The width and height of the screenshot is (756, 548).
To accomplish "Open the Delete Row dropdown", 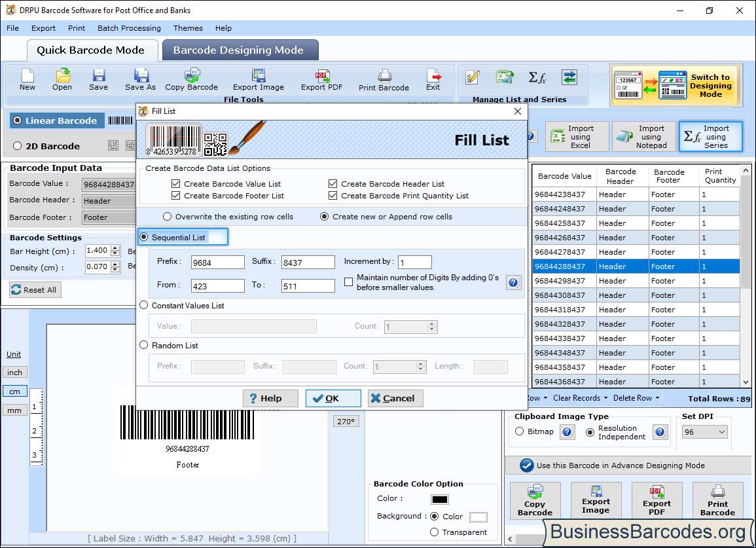I will [636, 398].
